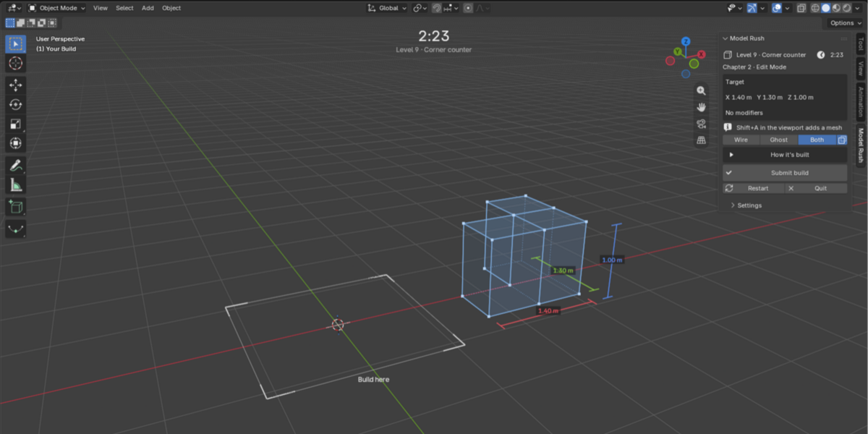Open the object visibility filter dropdown
Viewport: 868px width, 434px height.
[734, 8]
